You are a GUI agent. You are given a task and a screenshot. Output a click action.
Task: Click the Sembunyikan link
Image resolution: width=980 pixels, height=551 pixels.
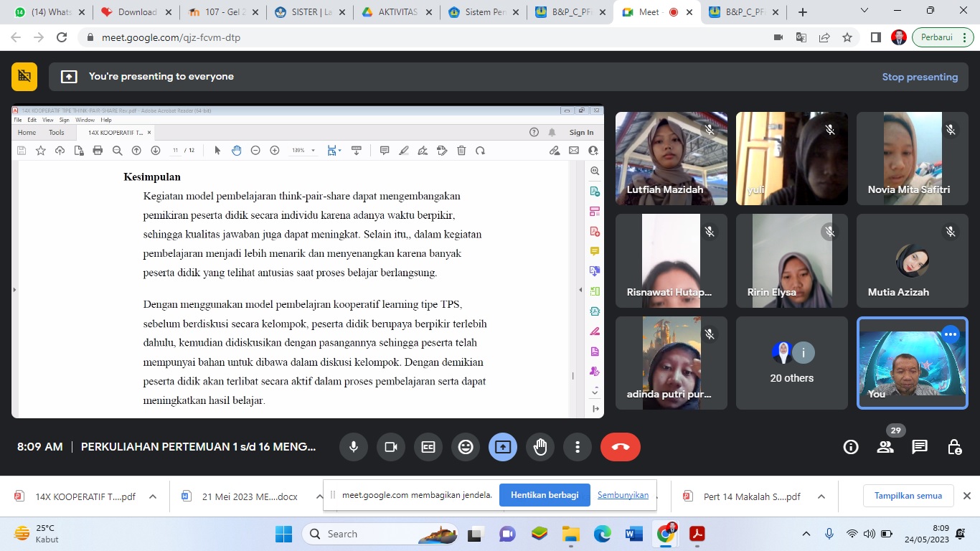[623, 495]
